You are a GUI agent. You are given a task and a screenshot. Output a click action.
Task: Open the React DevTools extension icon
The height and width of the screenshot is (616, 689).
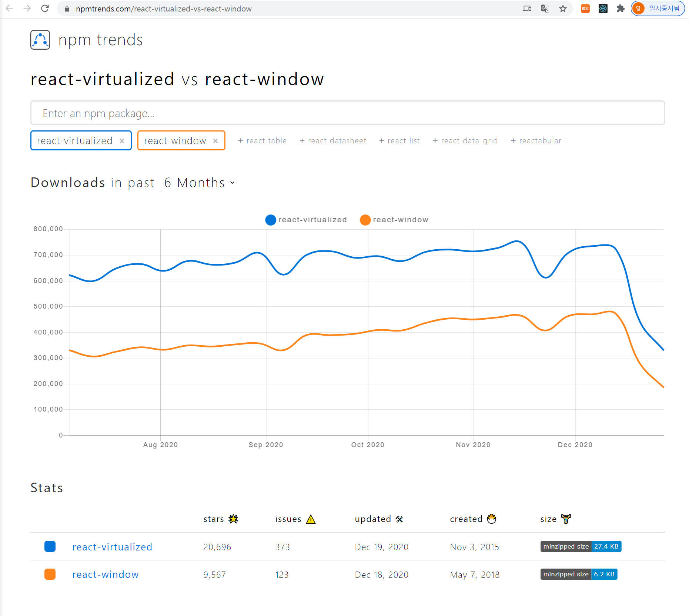[603, 9]
